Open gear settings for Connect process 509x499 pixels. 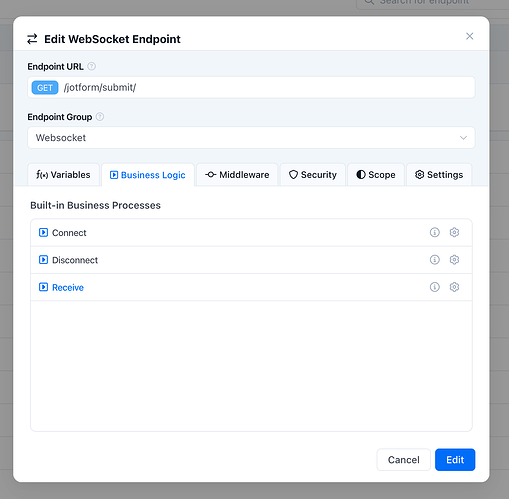click(454, 232)
